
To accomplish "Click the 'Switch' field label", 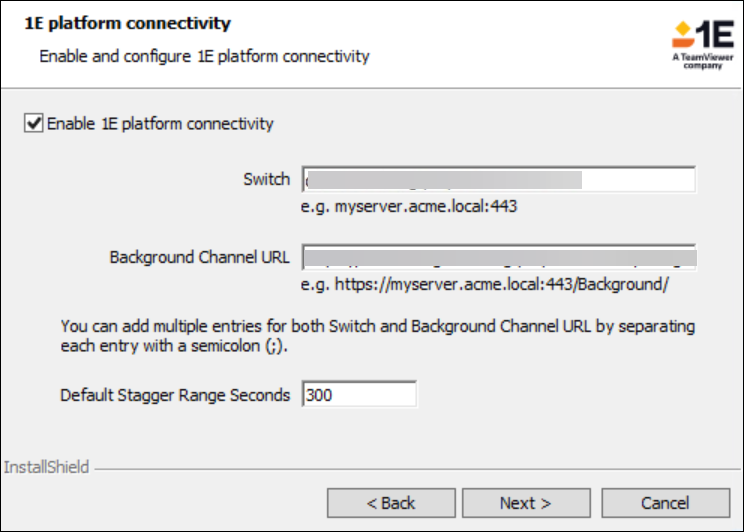I will (266, 180).
